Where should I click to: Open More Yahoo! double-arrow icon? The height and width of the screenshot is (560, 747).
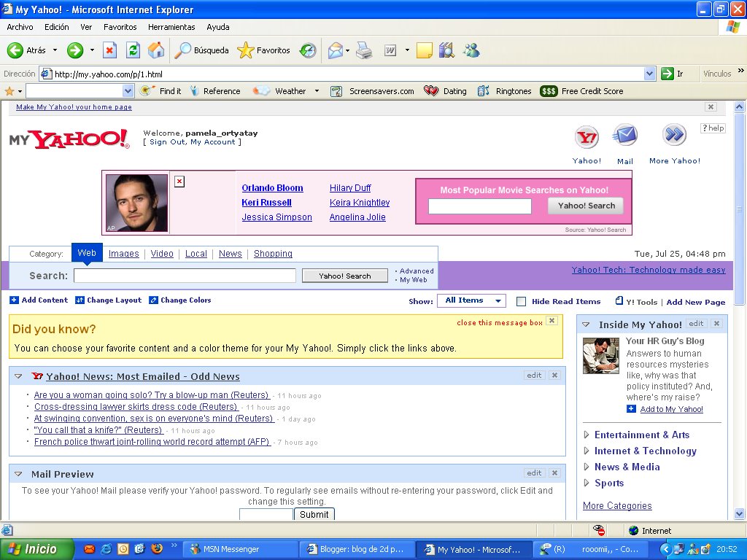coord(675,135)
